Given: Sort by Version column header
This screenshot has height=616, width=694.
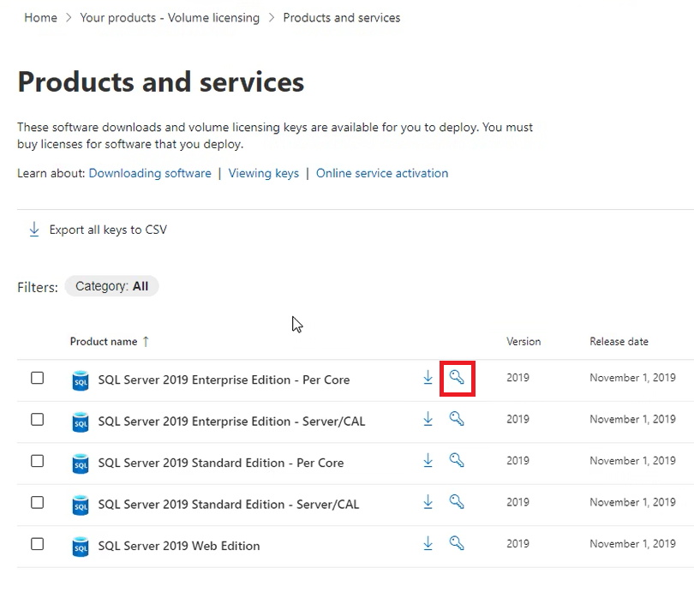Looking at the screenshot, I should click(523, 341).
